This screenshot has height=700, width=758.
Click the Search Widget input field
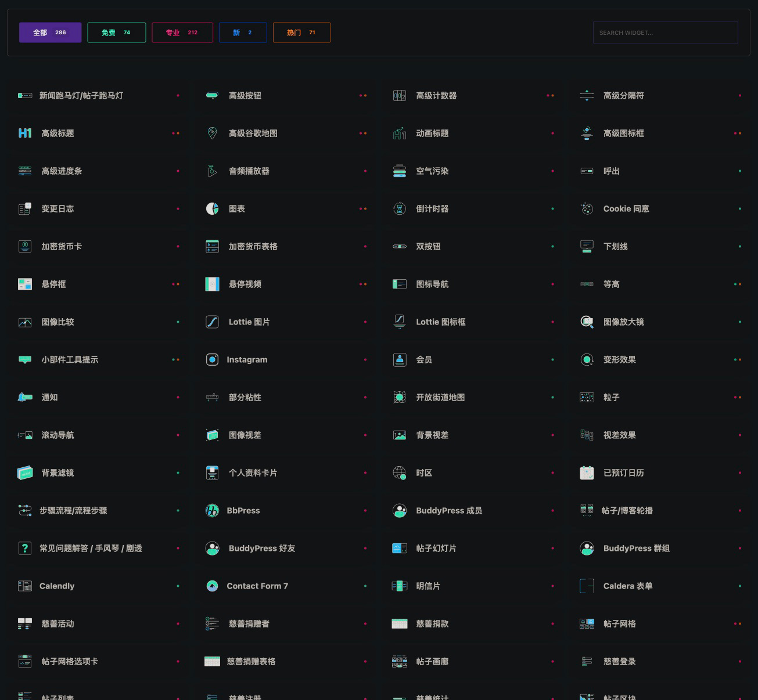665,33
